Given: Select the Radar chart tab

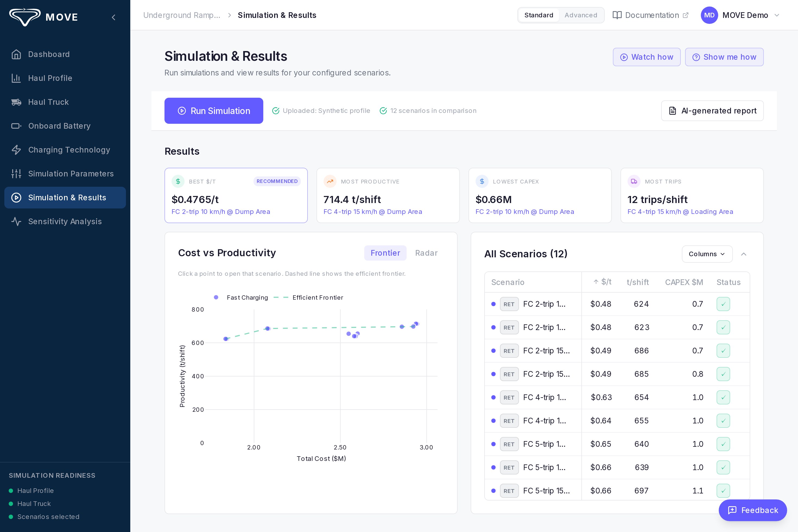Looking at the screenshot, I should pos(426,253).
